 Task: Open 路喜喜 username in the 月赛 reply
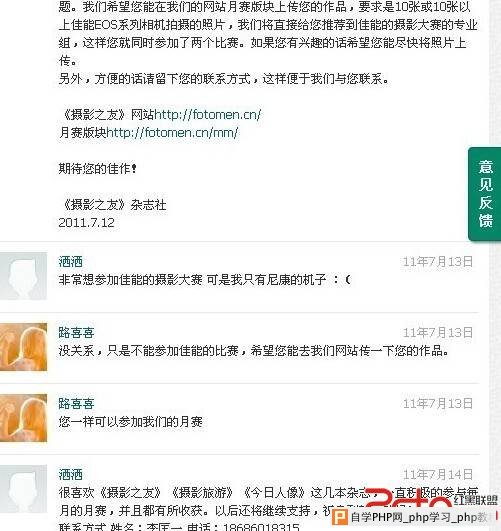pyautogui.click(x=76, y=404)
